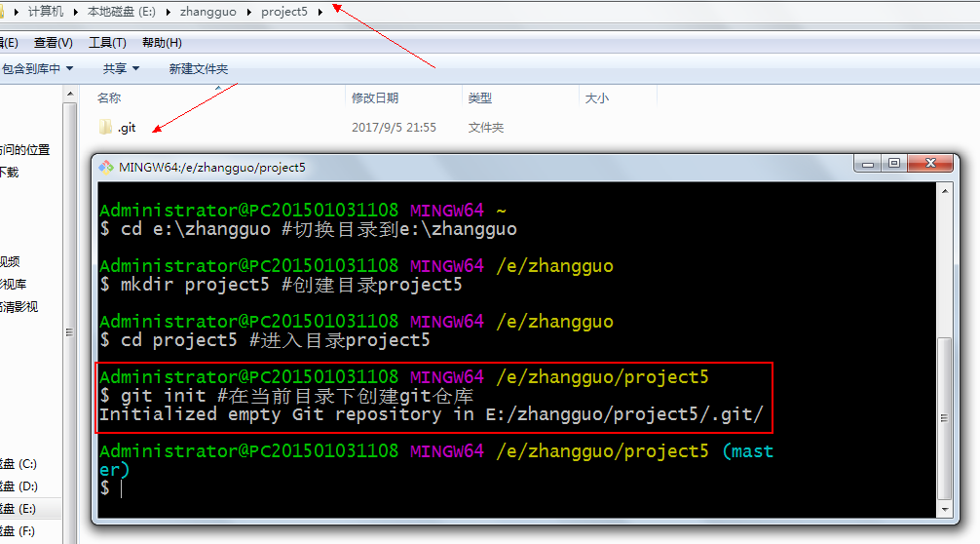980x544 pixels.
Task: Sort files by the 名称 column header
Action: click(x=109, y=97)
